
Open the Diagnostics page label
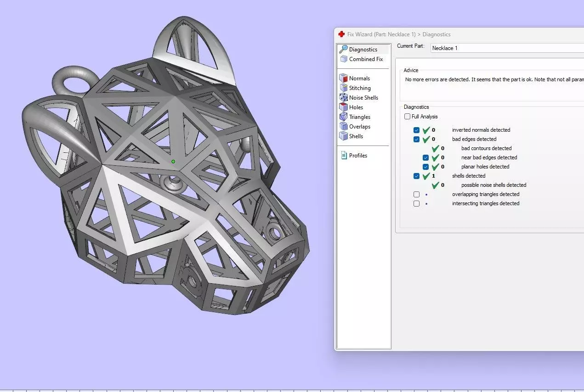[x=363, y=50]
